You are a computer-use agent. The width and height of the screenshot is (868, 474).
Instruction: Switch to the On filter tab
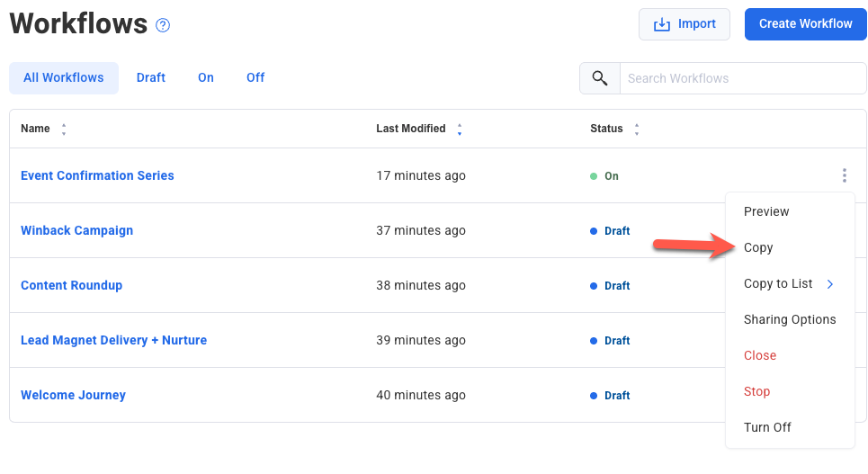click(x=206, y=78)
